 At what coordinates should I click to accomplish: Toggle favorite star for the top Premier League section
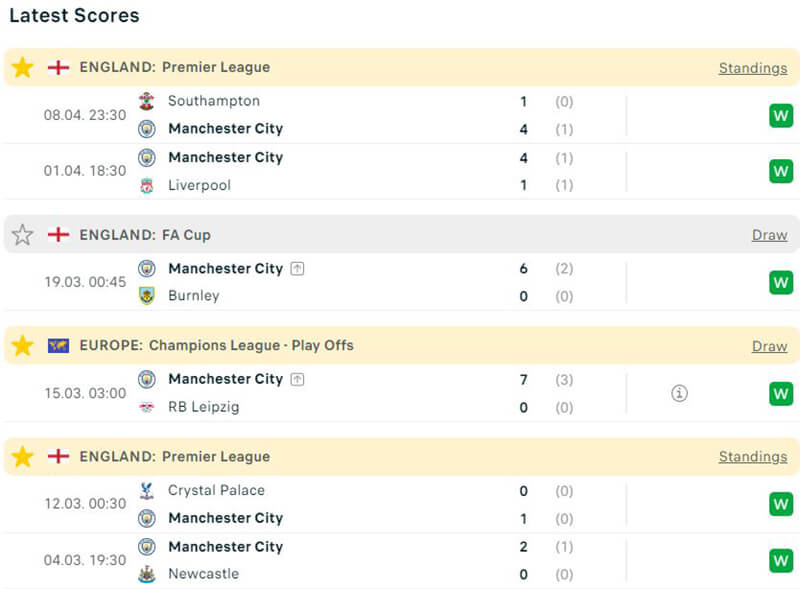pos(22,68)
